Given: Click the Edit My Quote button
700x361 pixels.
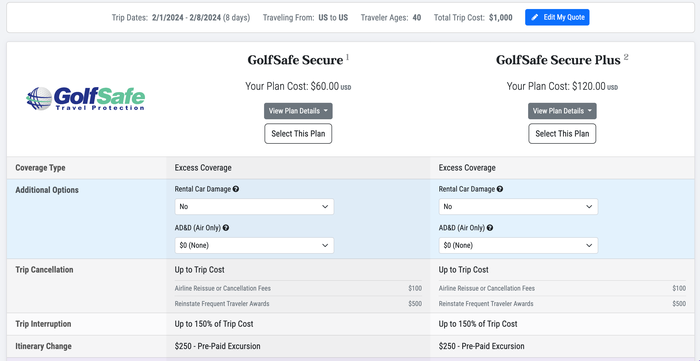Looking at the screenshot, I should (557, 17).
